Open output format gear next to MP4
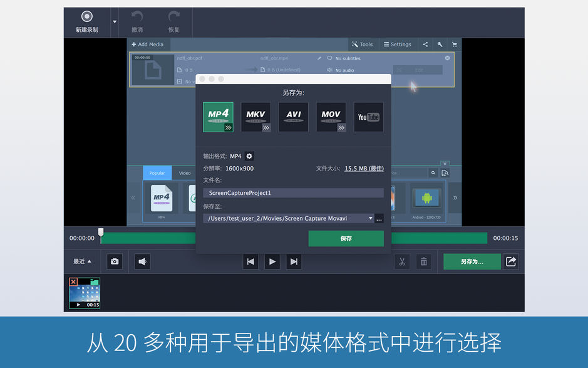 (249, 156)
